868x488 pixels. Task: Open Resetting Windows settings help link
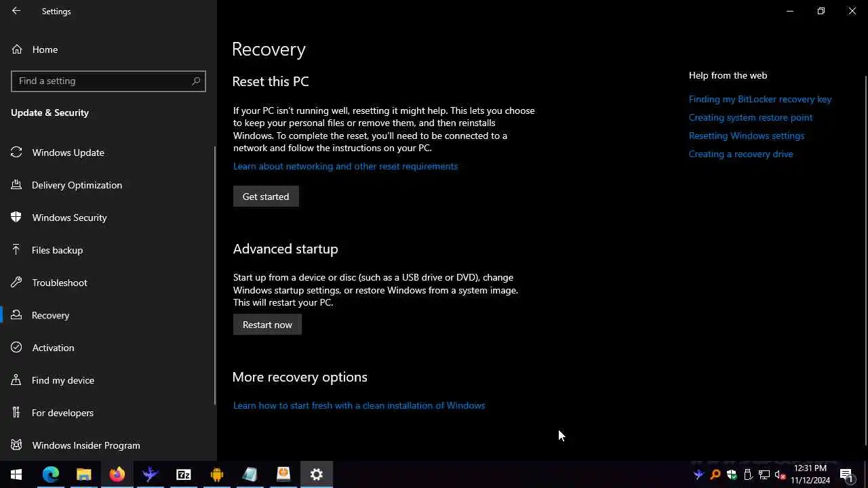[746, 136]
